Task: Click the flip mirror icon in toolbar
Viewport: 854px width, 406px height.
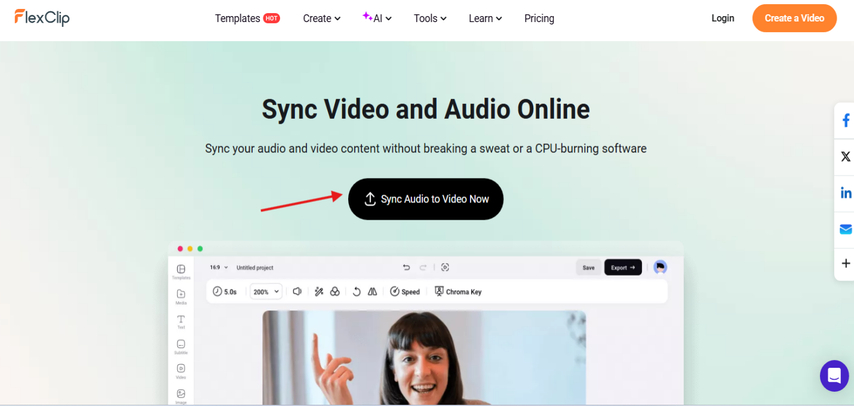Action: (373, 292)
